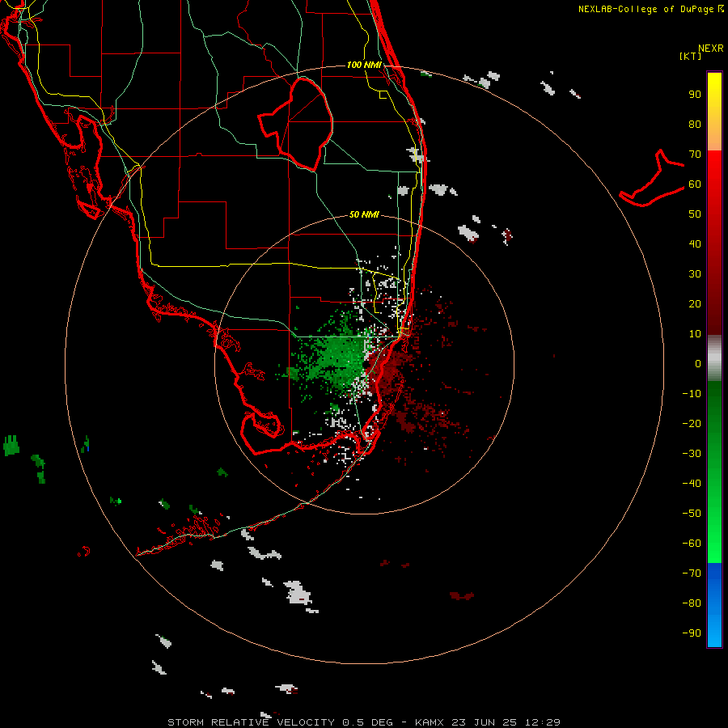Viewport: 728px width, 728px height.
Task: Select the -90 value on velocity scale
Action: tap(692, 633)
